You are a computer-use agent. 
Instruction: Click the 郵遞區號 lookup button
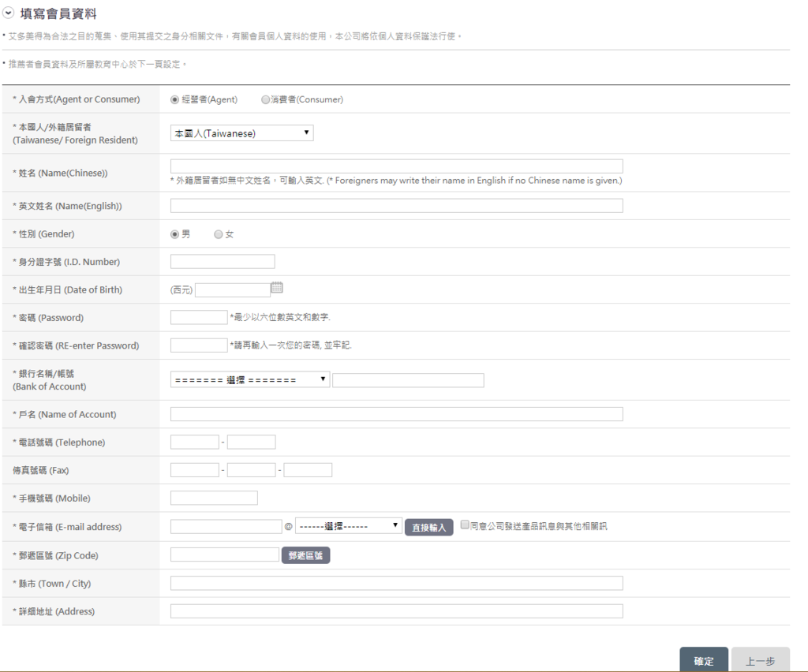305,555
